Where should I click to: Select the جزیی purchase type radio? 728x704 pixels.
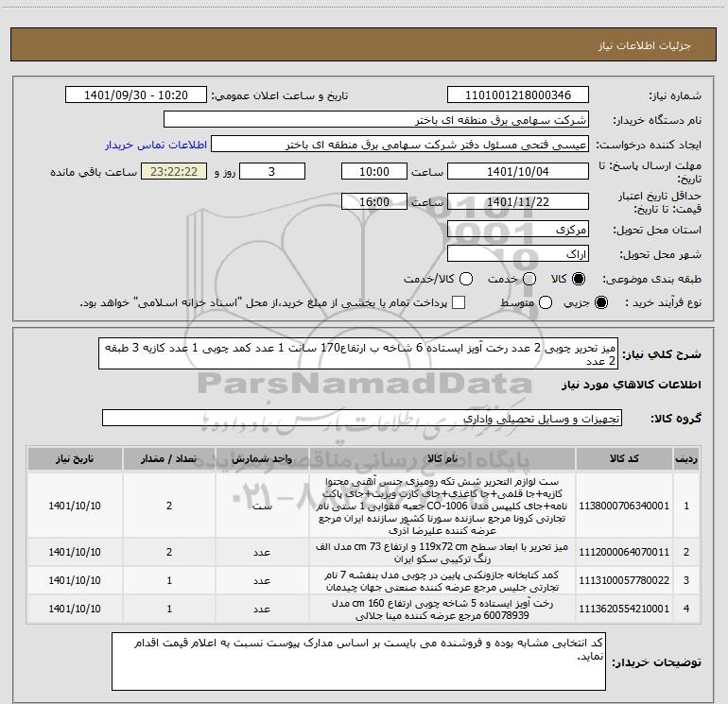[601, 302]
